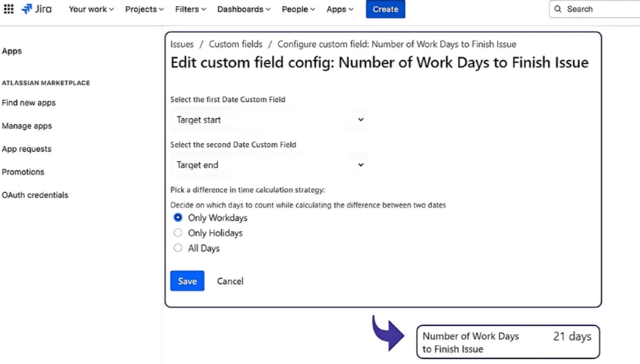Choose the All Days radio button

click(178, 249)
